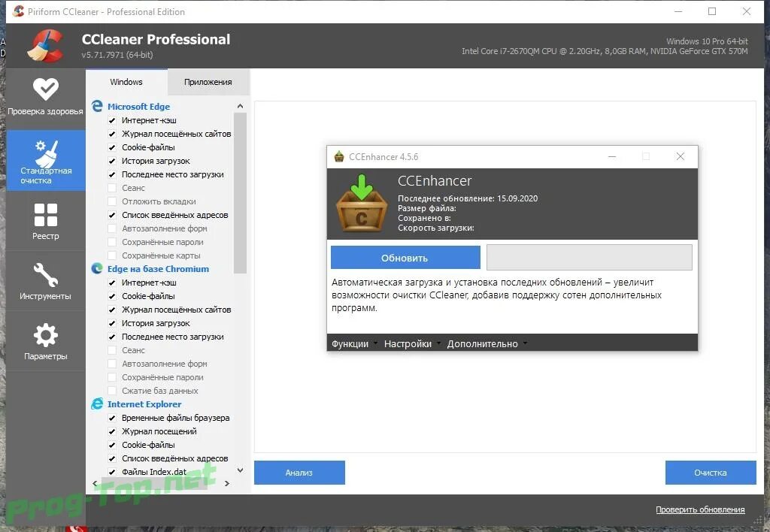Select the Internet Explorer section header
The image size is (770, 532).
(x=144, y=404)
